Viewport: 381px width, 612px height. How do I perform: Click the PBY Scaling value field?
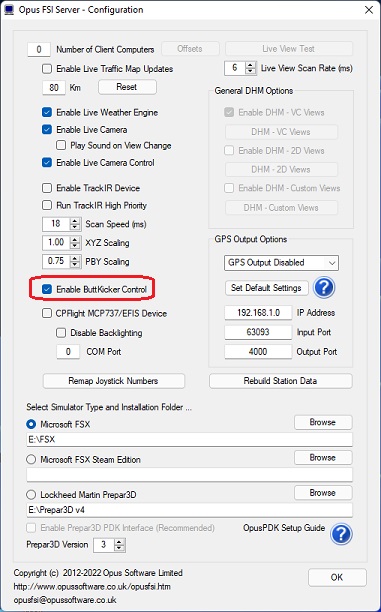click(x=56, y=262)
